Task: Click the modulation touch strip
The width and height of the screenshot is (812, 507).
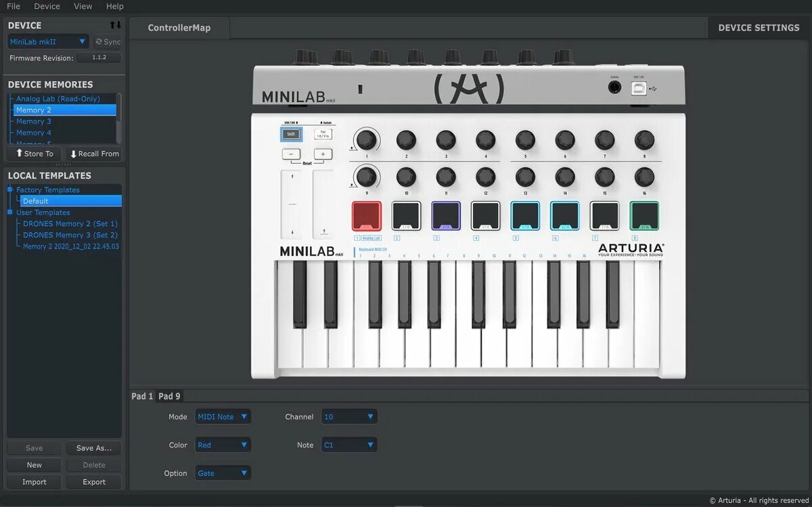Action: 323,204
